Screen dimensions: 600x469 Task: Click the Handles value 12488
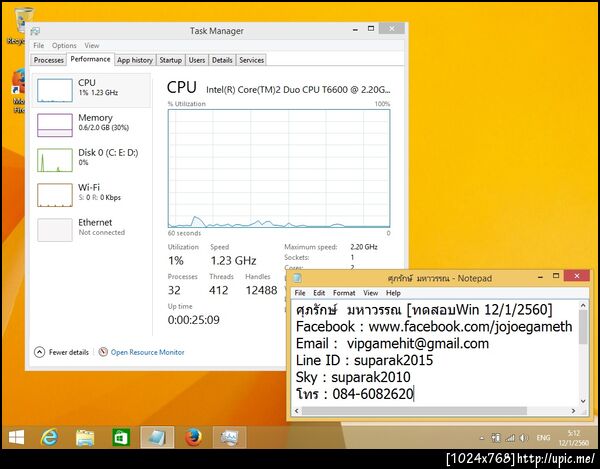pos(261,290)
